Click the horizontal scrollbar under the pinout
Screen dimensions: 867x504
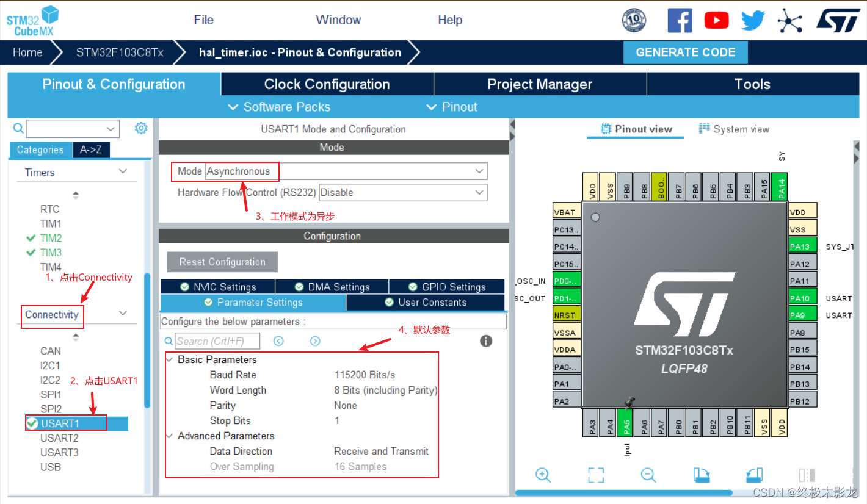pos(623,492)
